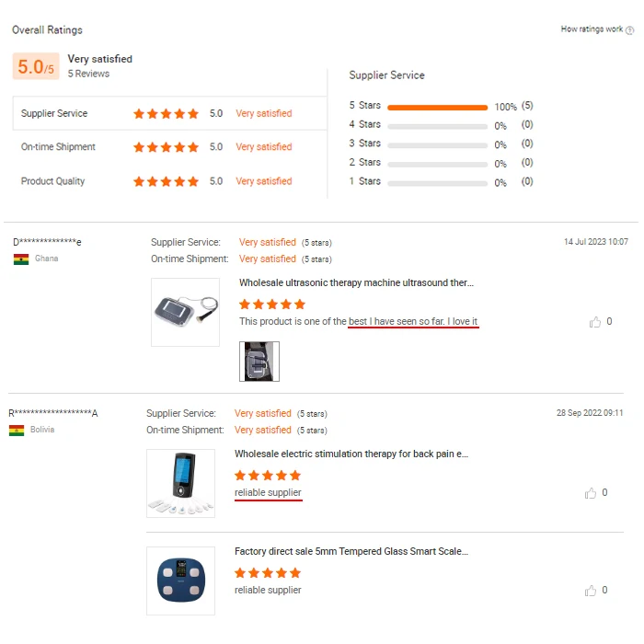Open the Wholesale ultrasonic therapy machine link

coord(356,283)
